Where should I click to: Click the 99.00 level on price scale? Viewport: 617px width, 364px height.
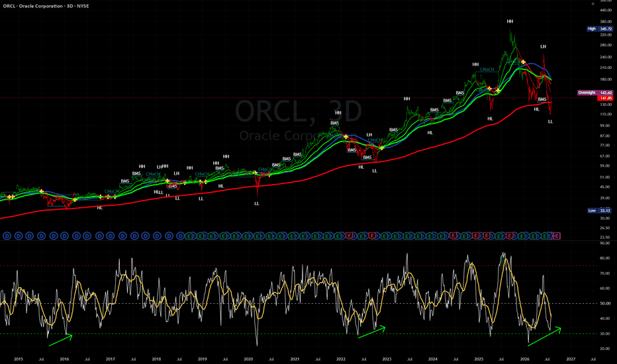click(x=606, y=126)
